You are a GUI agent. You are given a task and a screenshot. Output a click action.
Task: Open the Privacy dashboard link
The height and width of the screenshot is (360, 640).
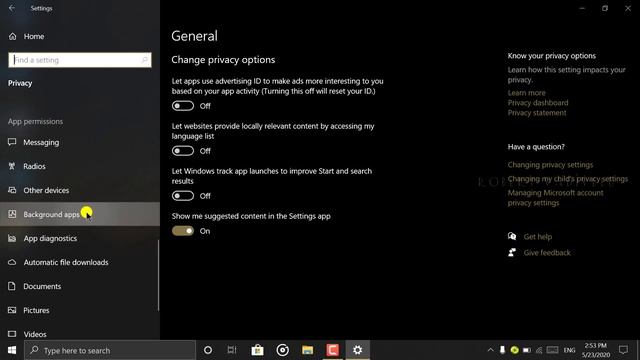pyautogui.click(x=538, y=102)
